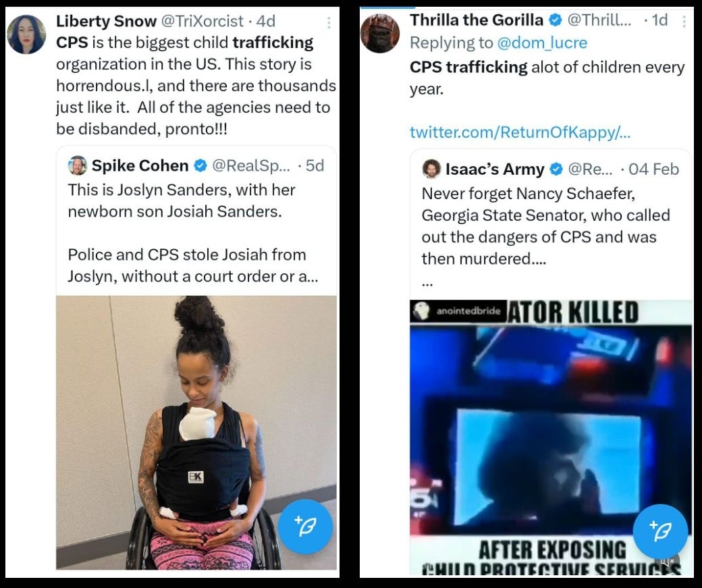
Task: Click the verified badge next to Thrilla the Gorilla
Action: pos(555,20)
